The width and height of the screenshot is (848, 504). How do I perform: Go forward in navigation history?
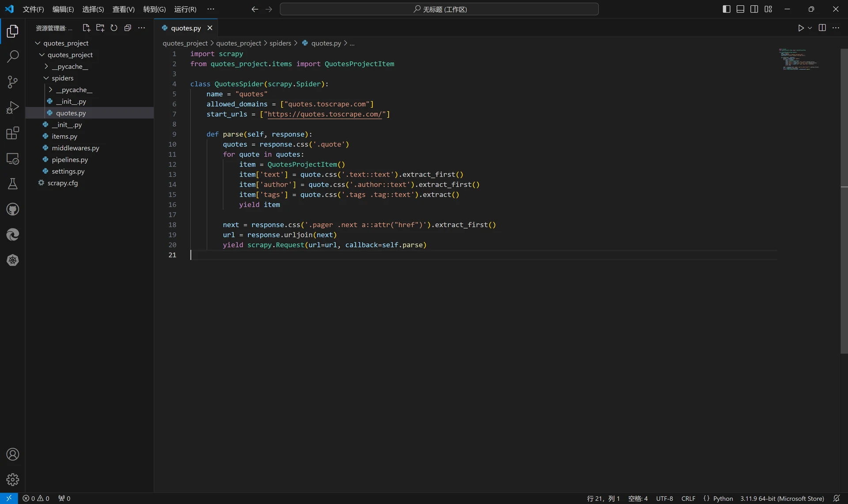[269, 9]
